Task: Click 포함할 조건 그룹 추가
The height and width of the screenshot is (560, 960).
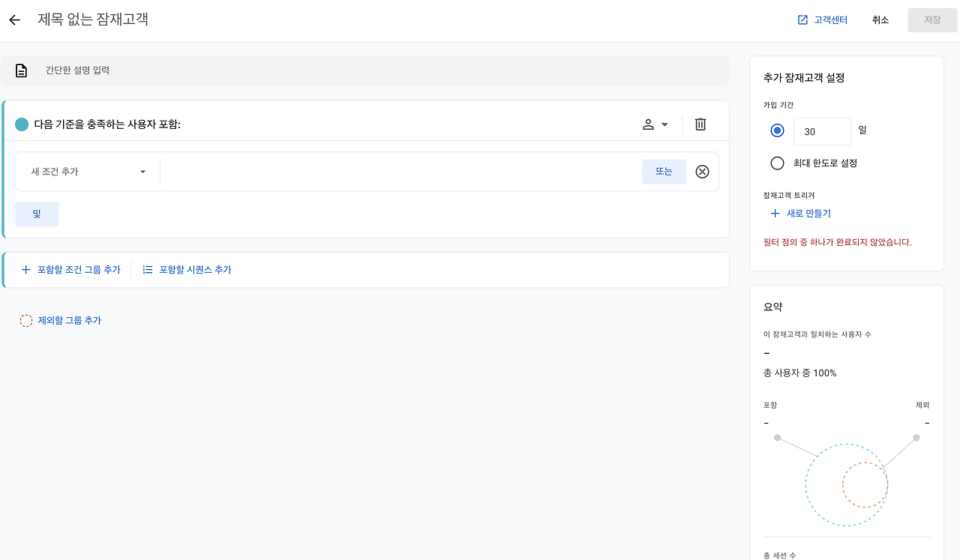Action: coord(71,270)
